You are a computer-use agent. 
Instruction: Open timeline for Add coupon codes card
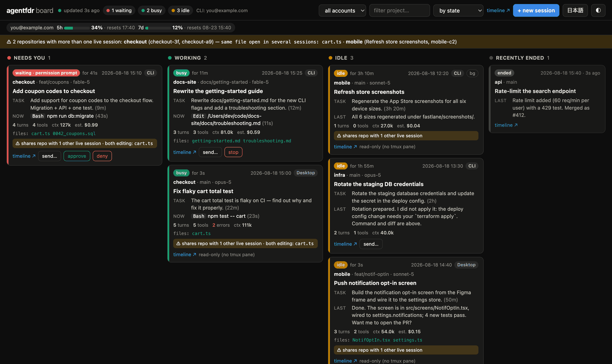click(24, 156)
